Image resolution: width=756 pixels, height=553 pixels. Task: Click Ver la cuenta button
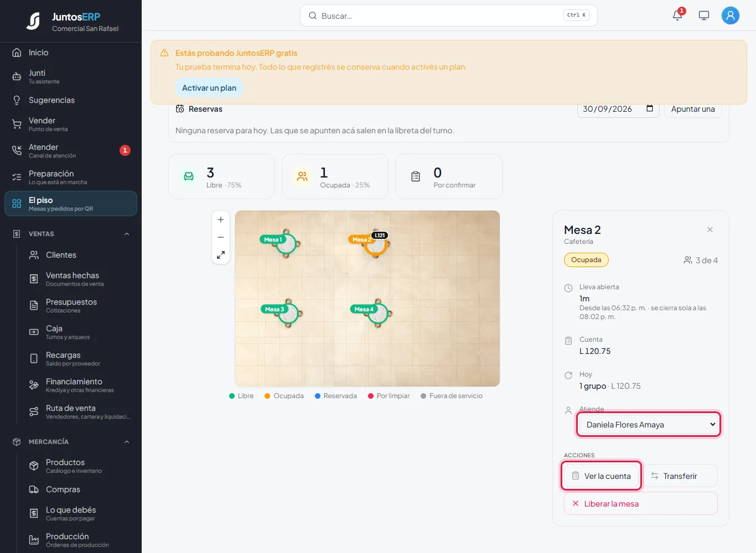pyautogui.click(x=602, y=476)
